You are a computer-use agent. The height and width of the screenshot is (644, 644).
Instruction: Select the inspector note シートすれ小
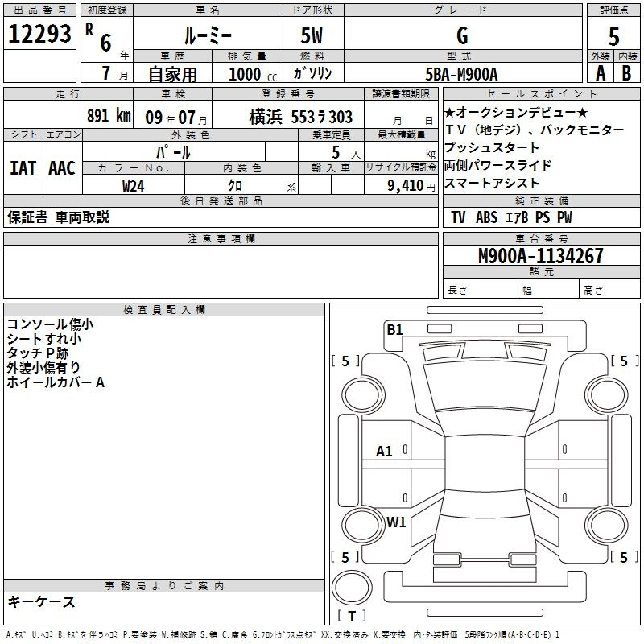click(44, 338)
